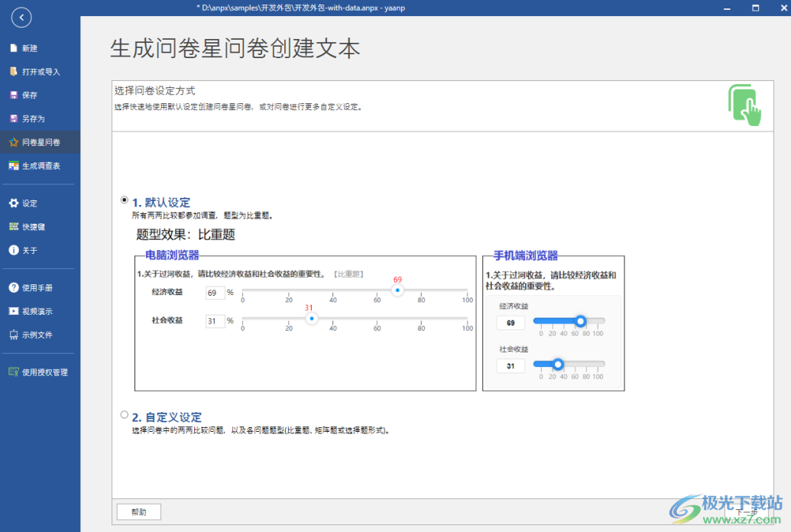Viewport: 791px width, 532px height.
Task: Click the green touch gesture icon
Action: [745, 103]
